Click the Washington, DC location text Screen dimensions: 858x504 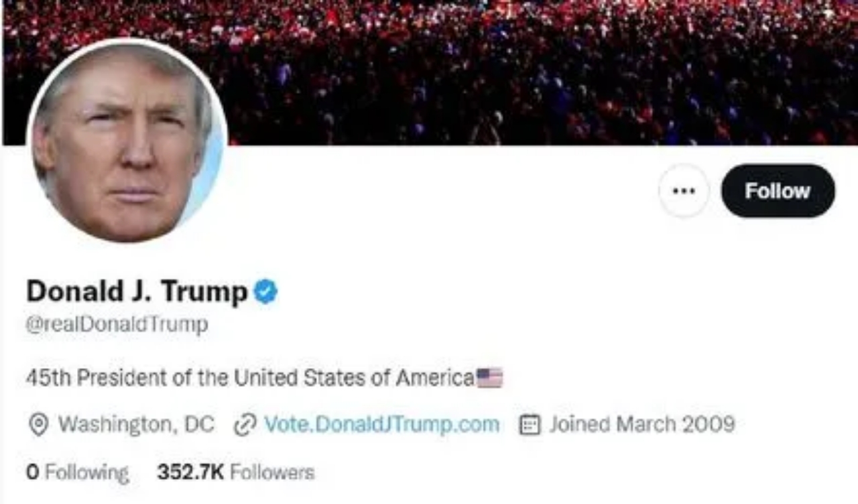click(136, 424)
